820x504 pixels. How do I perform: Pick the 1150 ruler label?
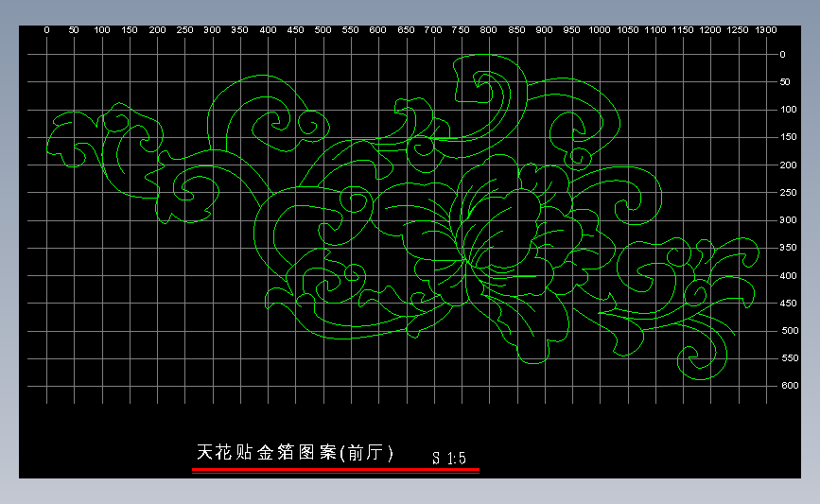[x=683, y=30]
